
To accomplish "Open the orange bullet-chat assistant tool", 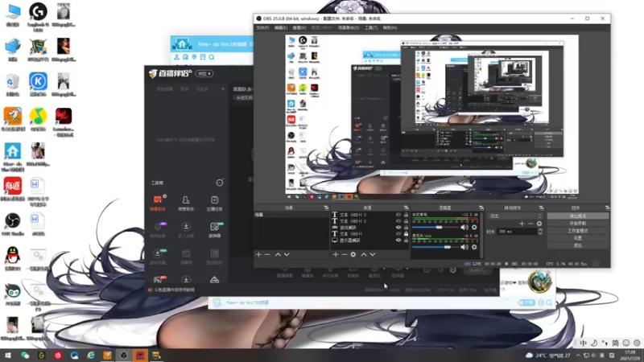I will pyautogui.click(x=158, y=203).
